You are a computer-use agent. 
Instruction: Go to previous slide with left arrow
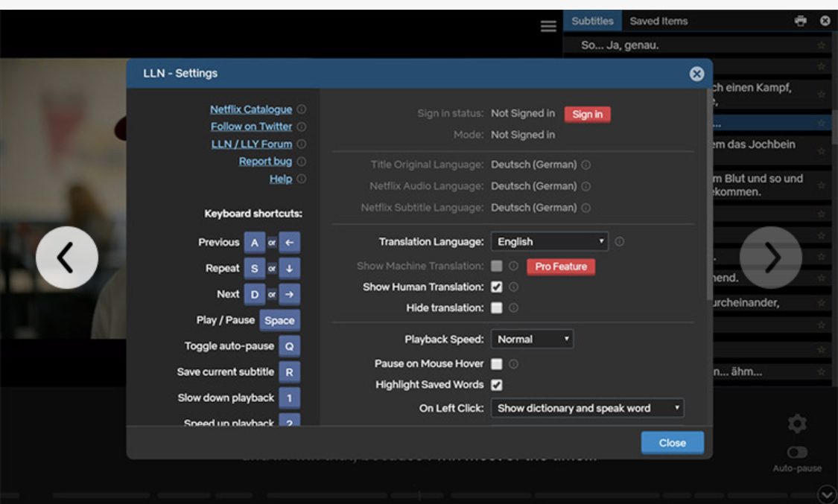(67, 258)
